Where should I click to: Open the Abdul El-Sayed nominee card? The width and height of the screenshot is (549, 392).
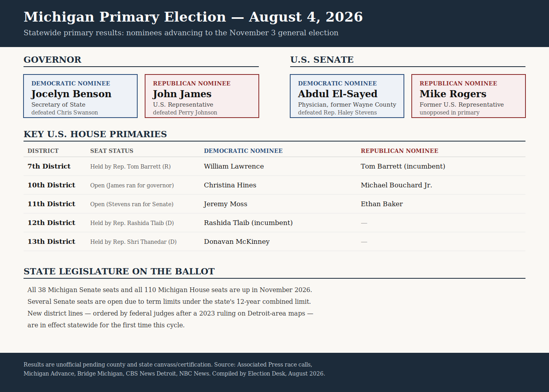click(x=347, y=96)
